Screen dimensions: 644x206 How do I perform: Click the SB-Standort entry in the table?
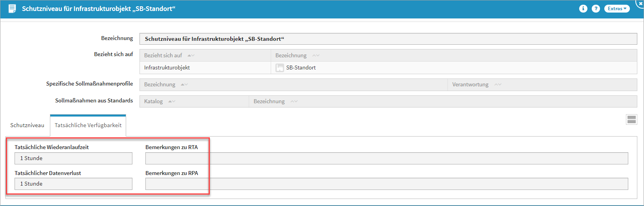pos(301,68)
